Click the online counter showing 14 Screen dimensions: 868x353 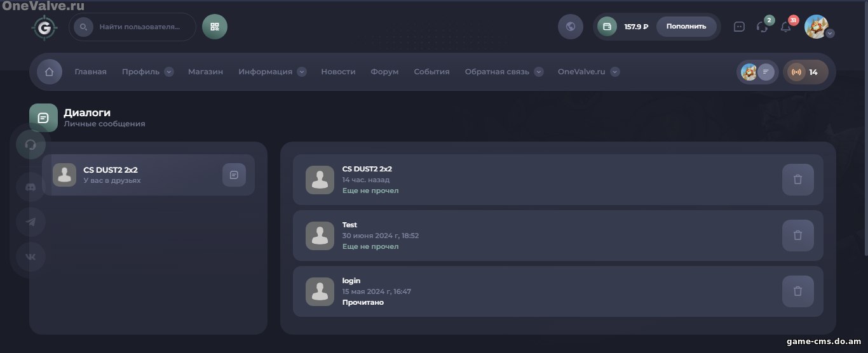tap(805, 72)
